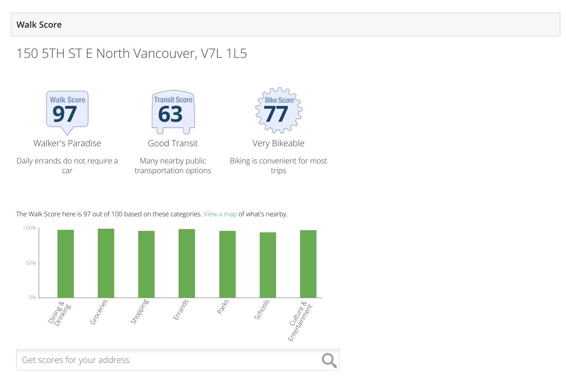
Task: Click the Bike Score 77 gear badge
Action: pyautogui.click(x=279, y=110)
